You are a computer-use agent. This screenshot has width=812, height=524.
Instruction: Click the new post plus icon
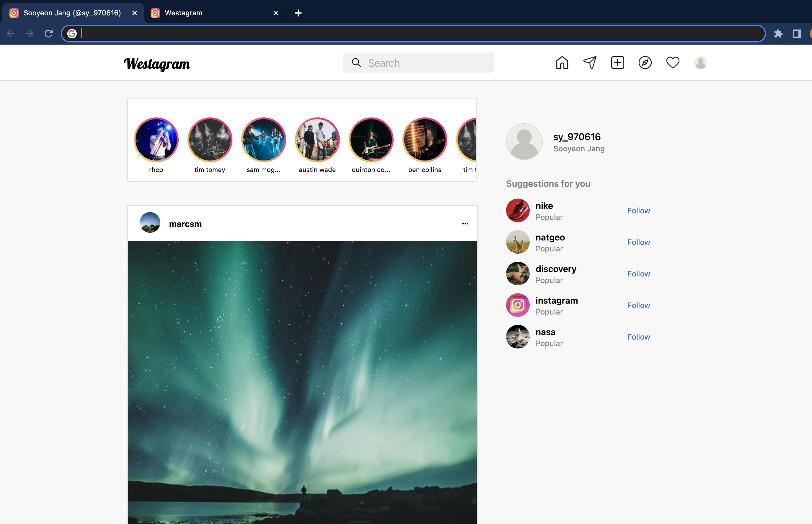point(618,63)
